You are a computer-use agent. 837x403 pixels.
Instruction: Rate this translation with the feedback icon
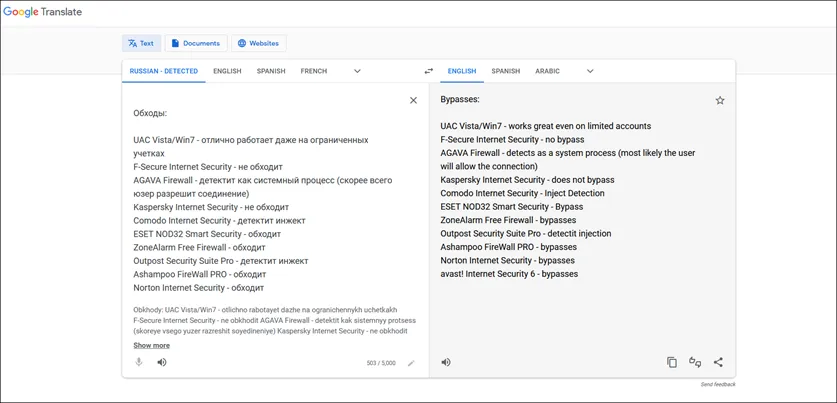tap(694, 362)
